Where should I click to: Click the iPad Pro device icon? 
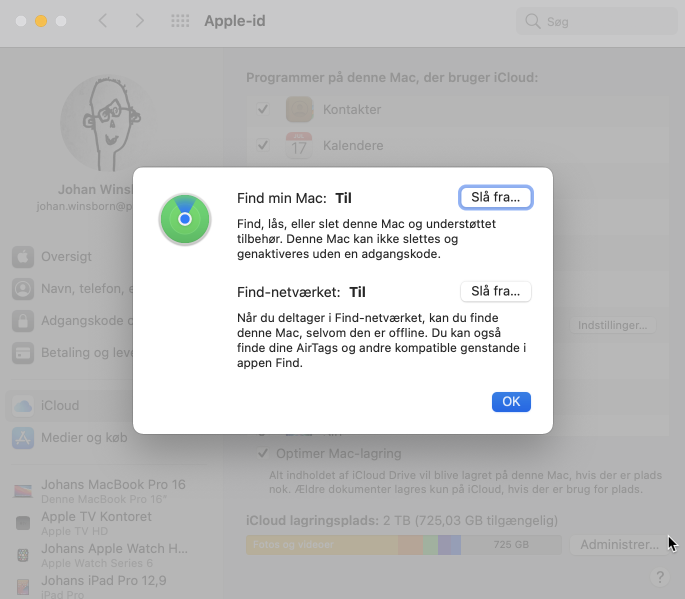coord(23,587)
